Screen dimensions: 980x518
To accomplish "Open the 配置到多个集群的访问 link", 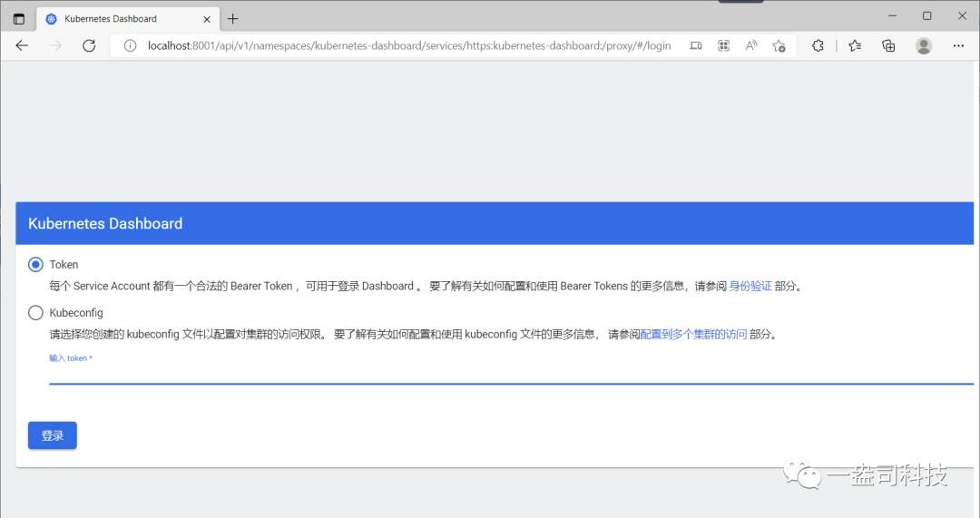I will click(x=693, y=334).
